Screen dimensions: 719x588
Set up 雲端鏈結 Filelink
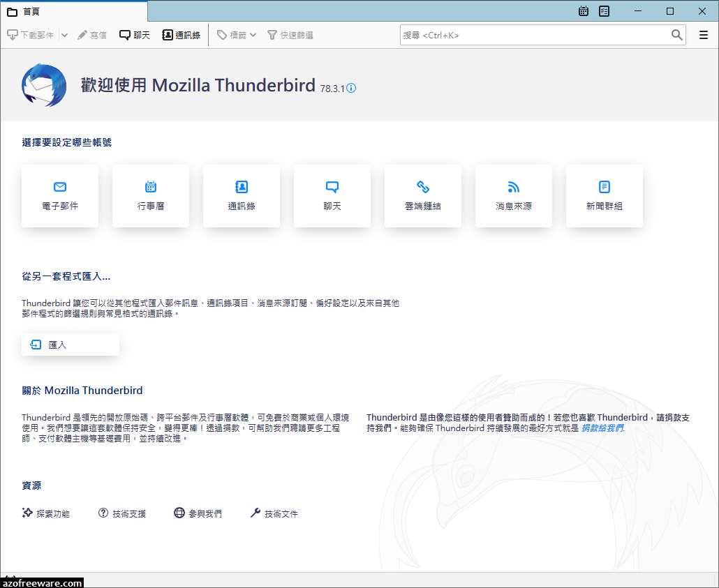pyautogui.click(x=423, y=196)
